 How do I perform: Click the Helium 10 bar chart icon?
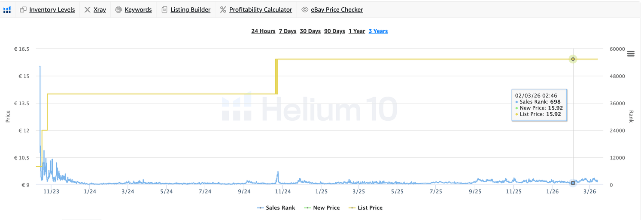(x=7, y=9)
